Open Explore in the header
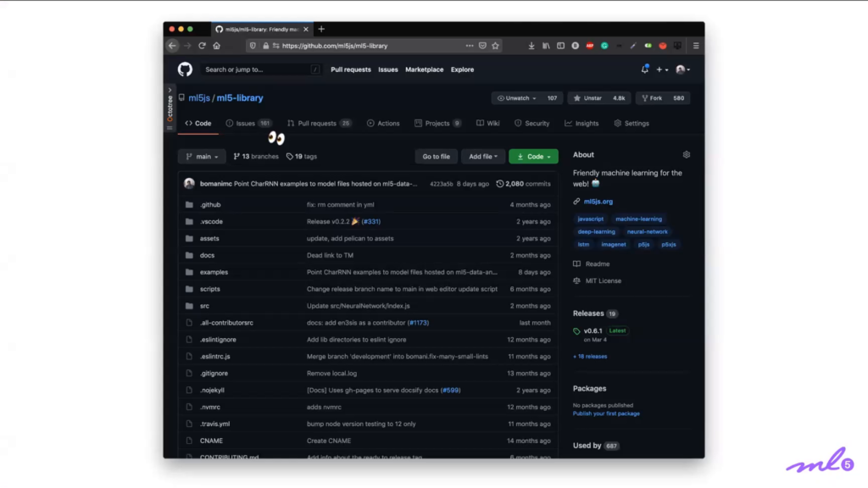868x488 pixels. point(462,69)
